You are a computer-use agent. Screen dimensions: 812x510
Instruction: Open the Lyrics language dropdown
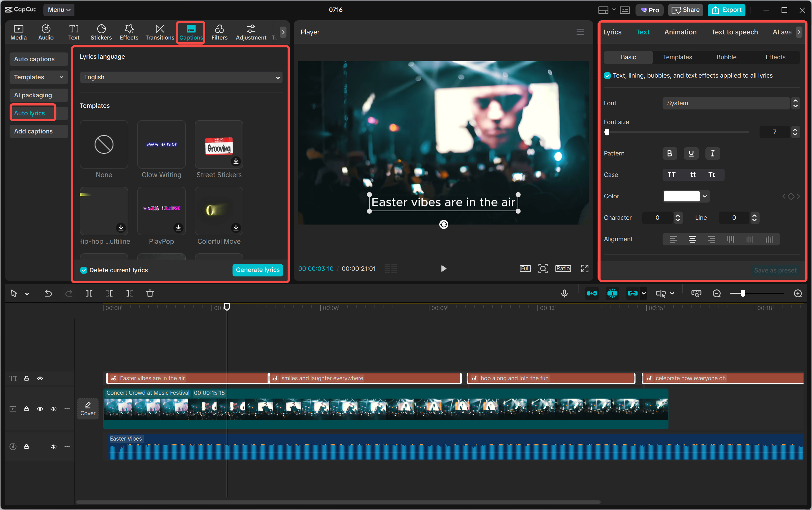181,77
